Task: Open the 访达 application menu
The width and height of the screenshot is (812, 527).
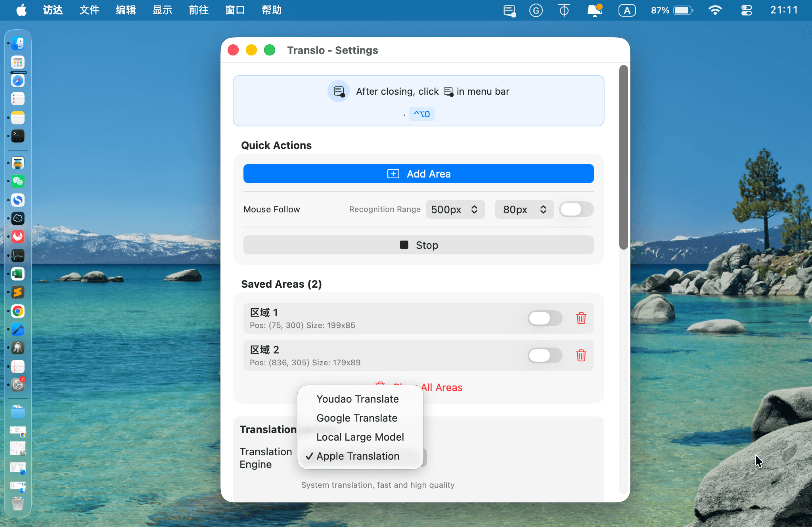Action: coord(53,10)
